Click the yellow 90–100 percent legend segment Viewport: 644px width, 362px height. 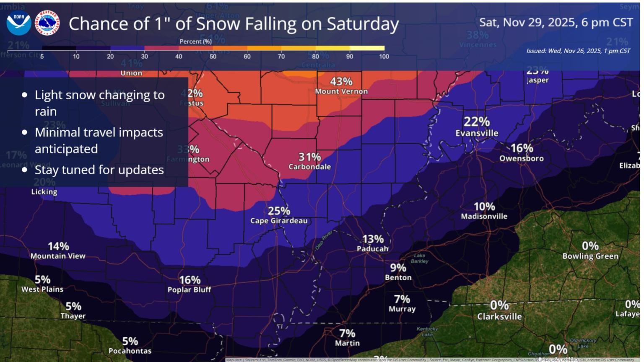tap(367, 48)
